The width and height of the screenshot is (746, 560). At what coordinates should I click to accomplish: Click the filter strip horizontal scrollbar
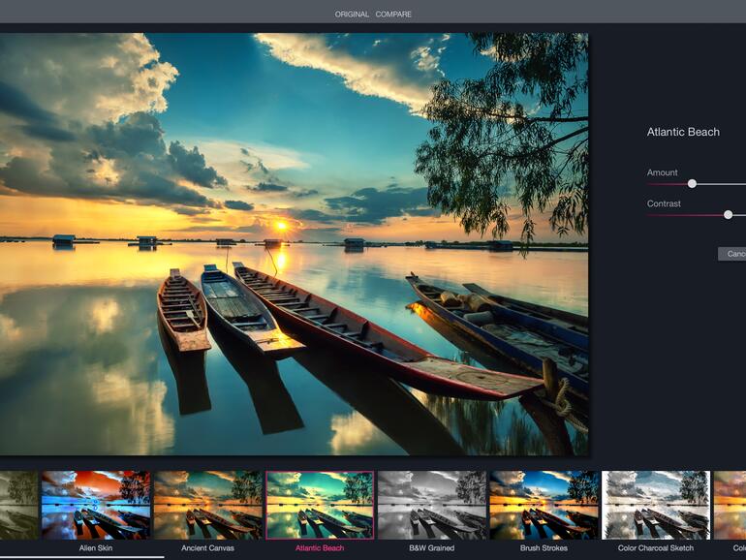(x=81, y=557)
